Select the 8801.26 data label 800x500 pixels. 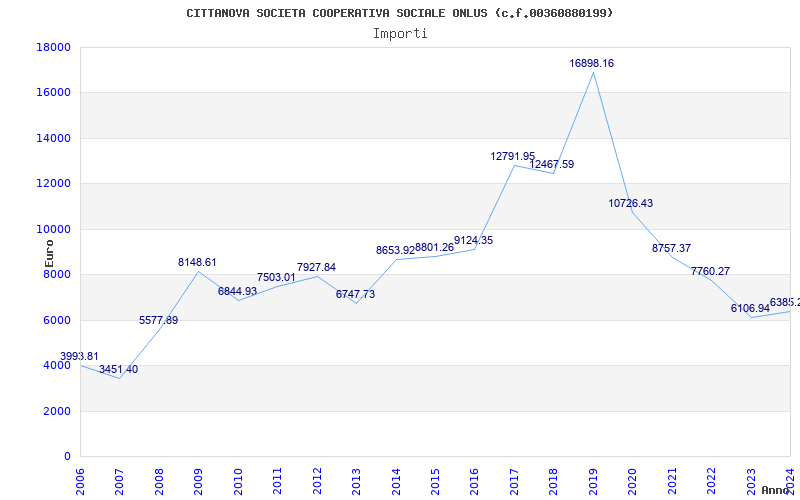tap(434, 247)
